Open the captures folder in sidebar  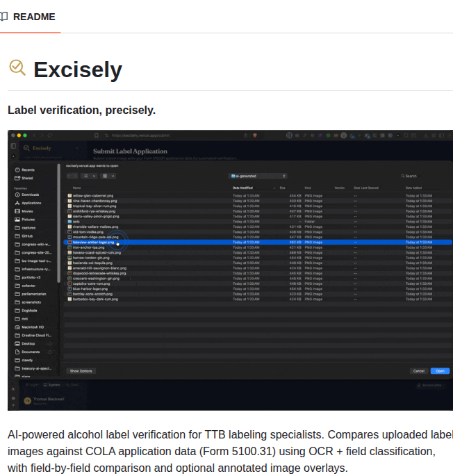28,228
